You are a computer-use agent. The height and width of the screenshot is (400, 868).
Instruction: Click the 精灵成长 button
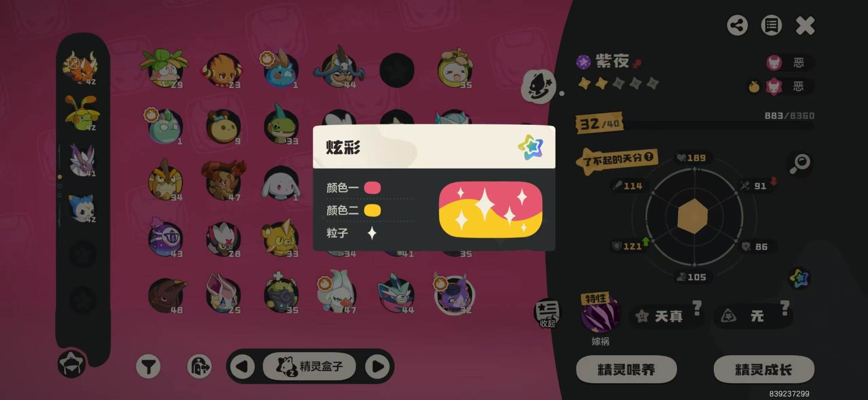[764, 370]
